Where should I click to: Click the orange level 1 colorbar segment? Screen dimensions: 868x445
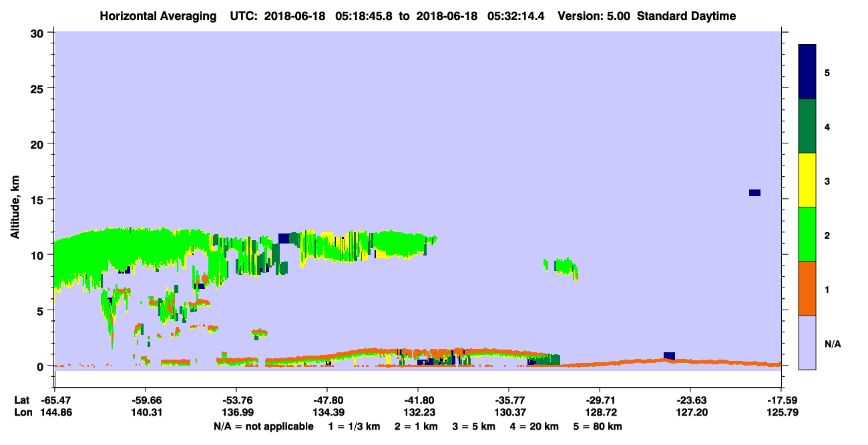coord(807,288)
